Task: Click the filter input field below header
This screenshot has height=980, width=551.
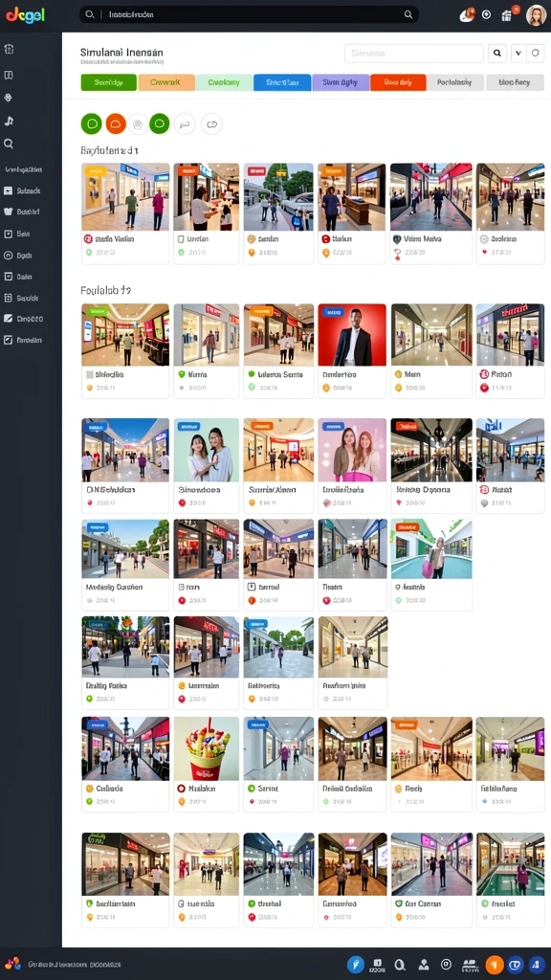Action: tap(414, 54)
